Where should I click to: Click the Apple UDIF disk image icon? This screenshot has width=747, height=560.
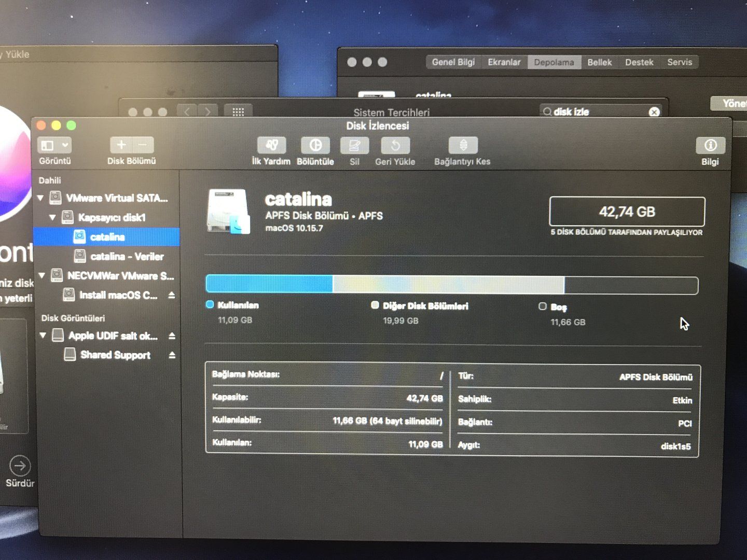(x=58, y=335)
